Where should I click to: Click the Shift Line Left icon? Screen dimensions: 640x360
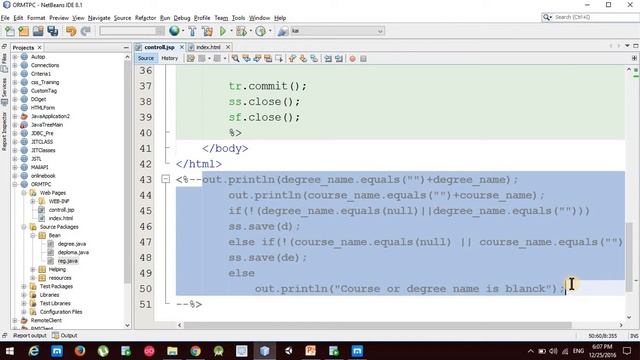[x=328, y=59]
